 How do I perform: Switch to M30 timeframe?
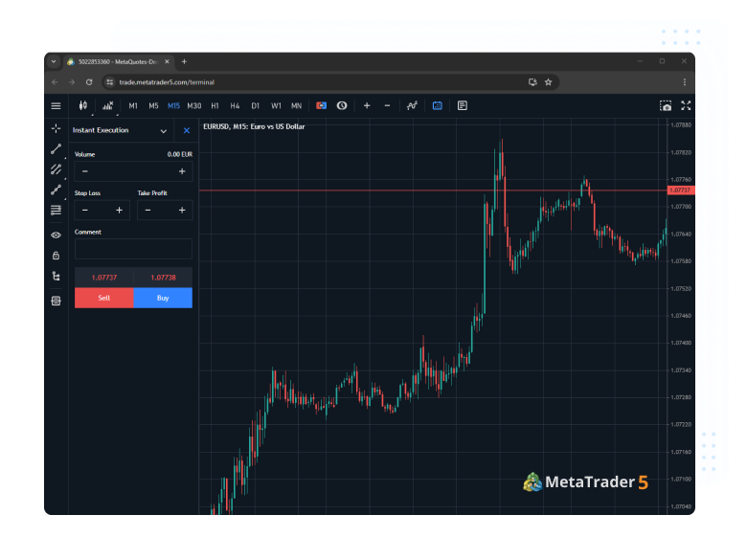[194, 105]
